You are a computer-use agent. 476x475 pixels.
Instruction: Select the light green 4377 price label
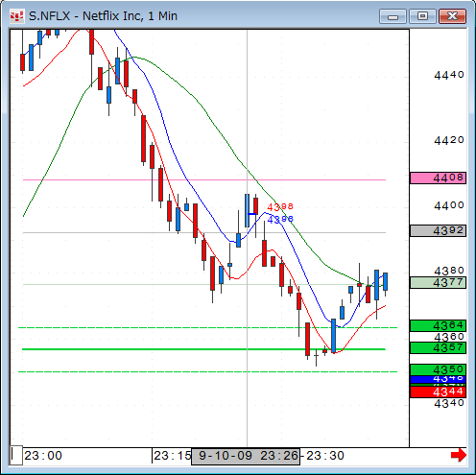pyautogui.click(x=438, y=283)
